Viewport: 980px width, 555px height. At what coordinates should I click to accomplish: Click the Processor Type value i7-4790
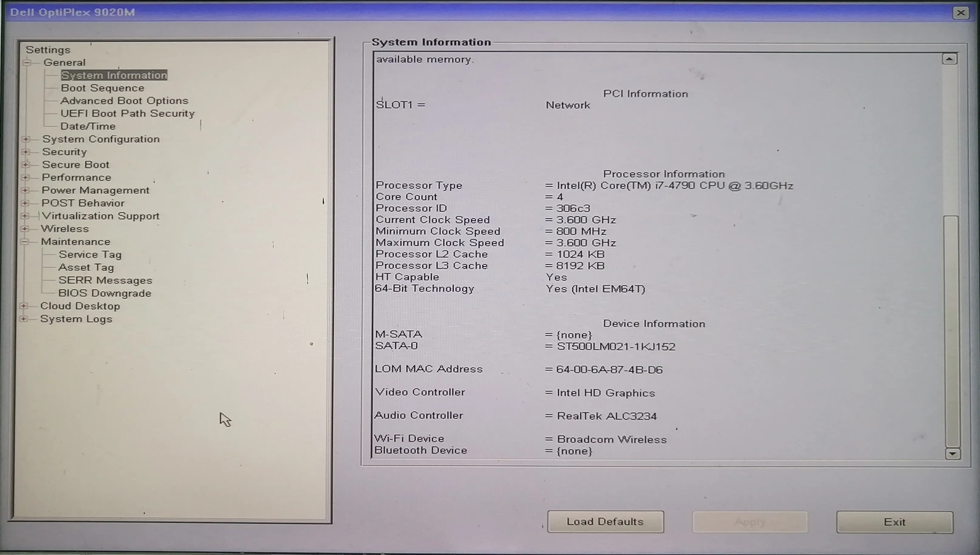click(x=675, y=186)
